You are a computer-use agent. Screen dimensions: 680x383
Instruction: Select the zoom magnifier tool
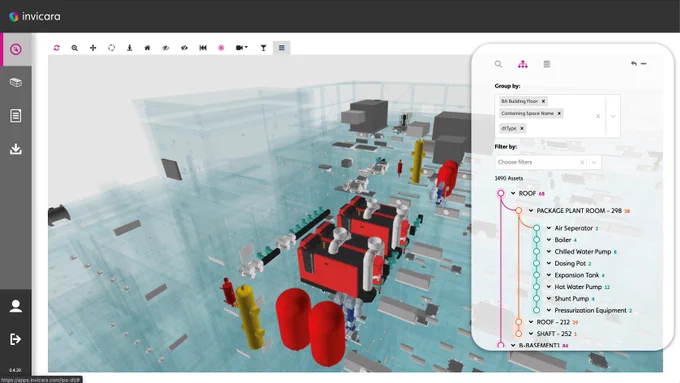pyautogui.click(x=75, y=48)
